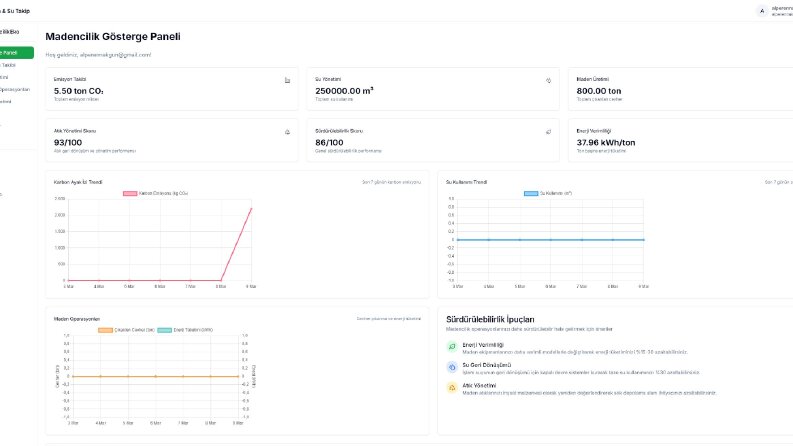Open the Operasyonları sidebar item

(x=15, y=90)
